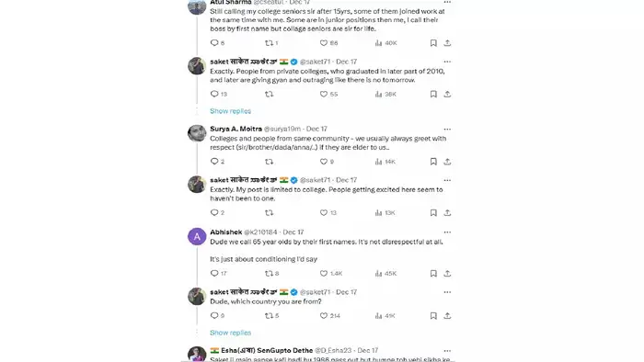Reply to Surya A. Moitra's tweet
Image resolution: width=644 pixels, height=362 pixels.
(x=214, y=162)
